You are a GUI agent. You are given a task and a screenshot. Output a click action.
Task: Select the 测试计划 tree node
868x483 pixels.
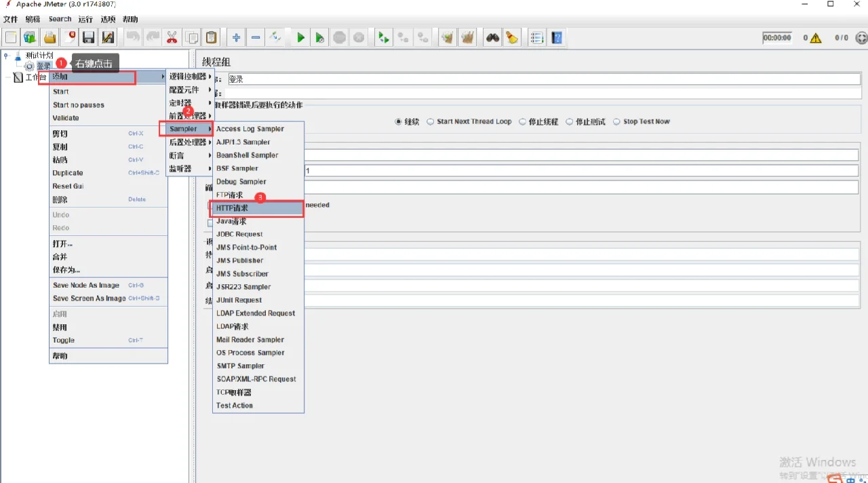[39, 55]
